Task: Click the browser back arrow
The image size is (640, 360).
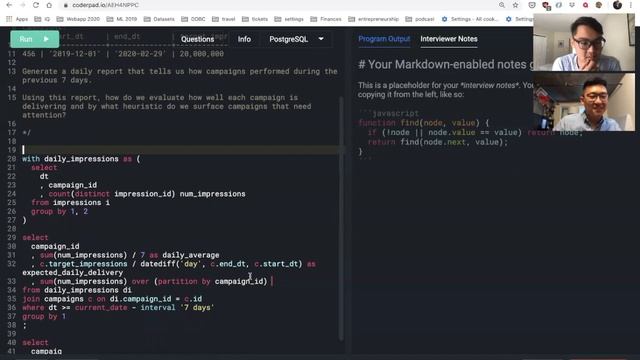Action: click(x=9, y=5)
